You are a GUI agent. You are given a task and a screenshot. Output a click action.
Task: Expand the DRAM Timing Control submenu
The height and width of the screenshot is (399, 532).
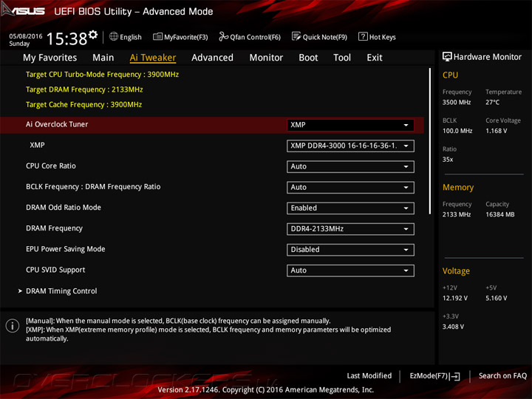click(61, 291)
